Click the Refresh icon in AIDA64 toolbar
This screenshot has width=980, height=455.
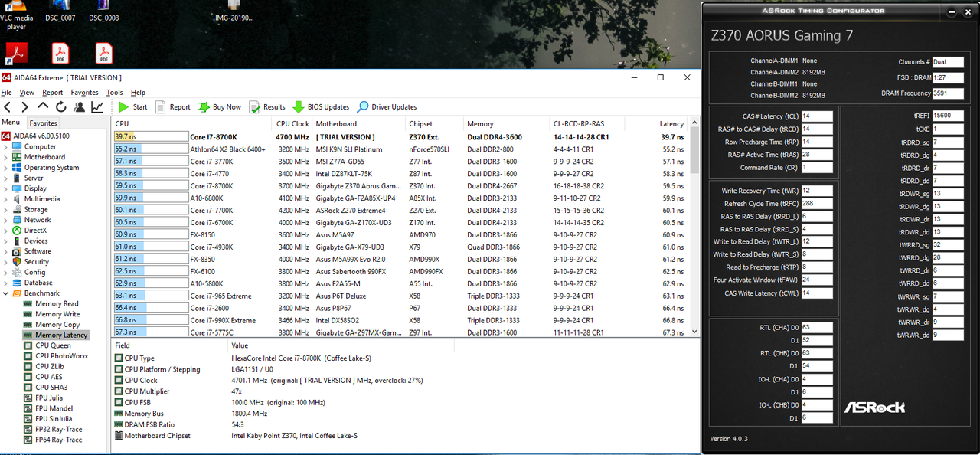[x=60, y=107]
